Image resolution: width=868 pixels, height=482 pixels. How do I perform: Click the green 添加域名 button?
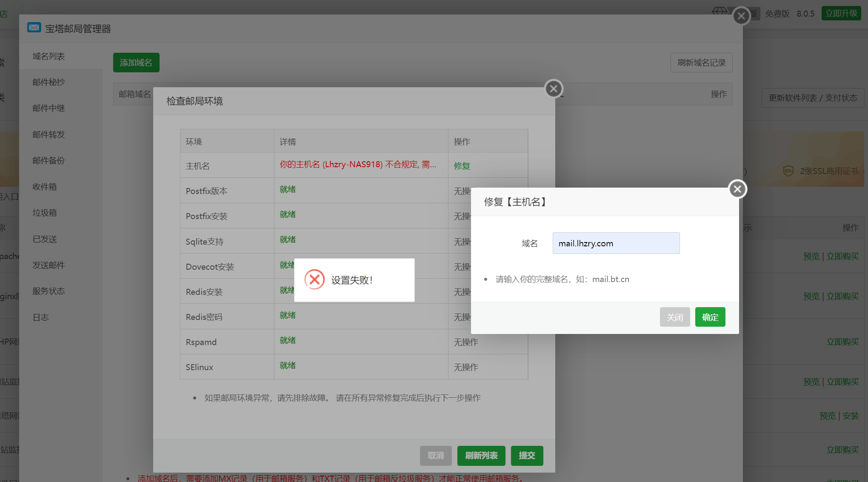pos(136,63)
